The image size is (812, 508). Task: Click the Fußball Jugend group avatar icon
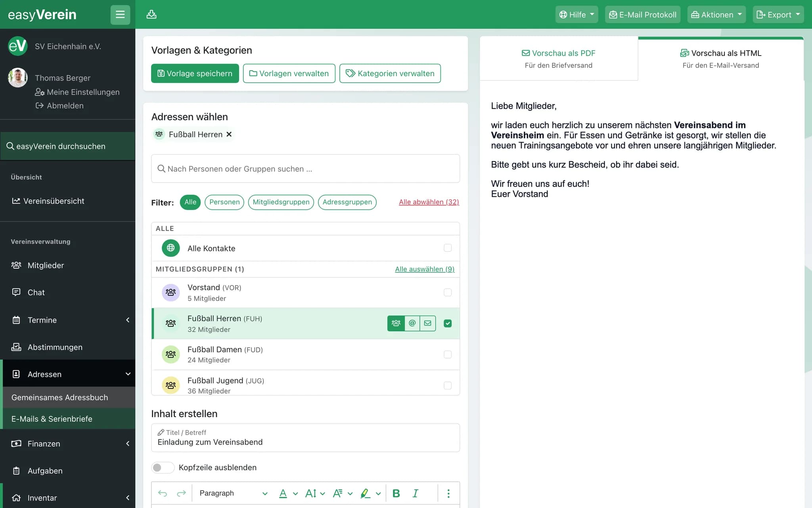(170, 385)
